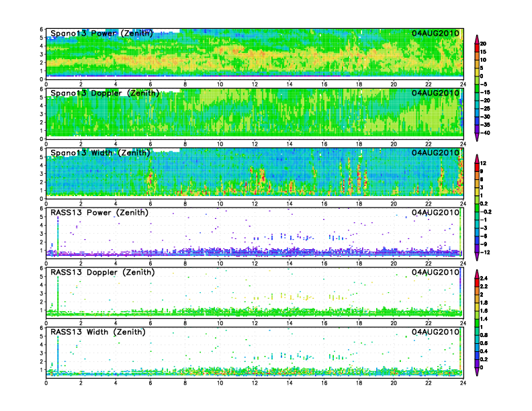
Task: Click the 1.8 label on the bottom colorbar
Action: point(484,303)
